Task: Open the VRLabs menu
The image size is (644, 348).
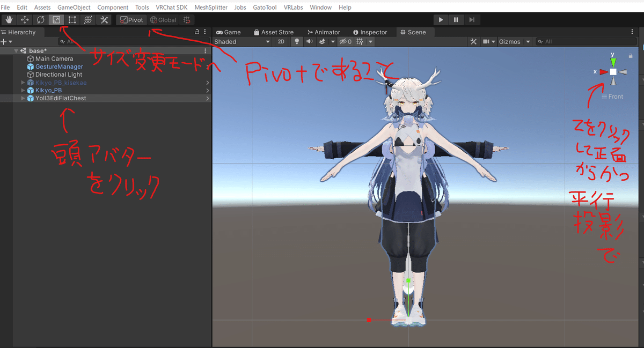Action: click(x=294, y=8)
